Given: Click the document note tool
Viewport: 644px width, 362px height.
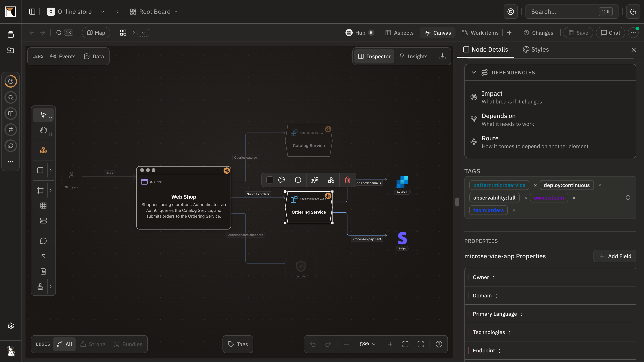Looking at the screenshot, I should (43, 271).
